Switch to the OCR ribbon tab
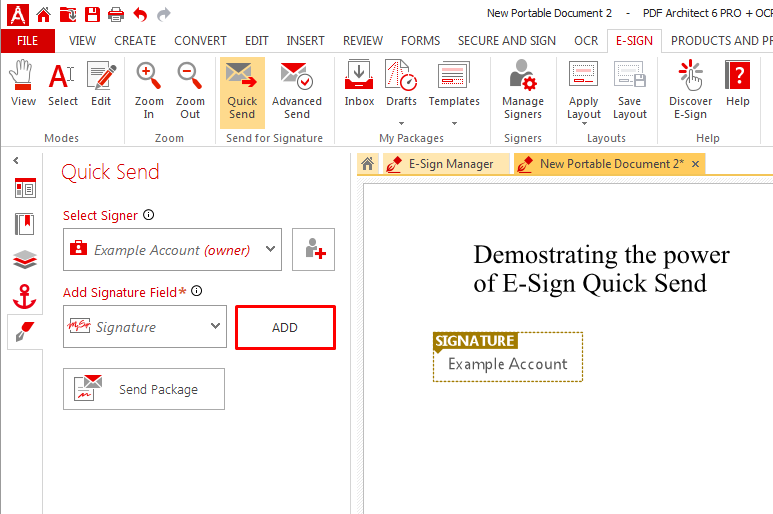The width and height of the screenshot is (773, 514). point(586,41)
